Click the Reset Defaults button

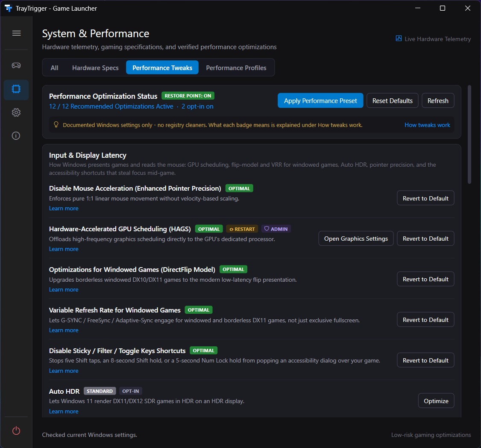coord(392,101)
